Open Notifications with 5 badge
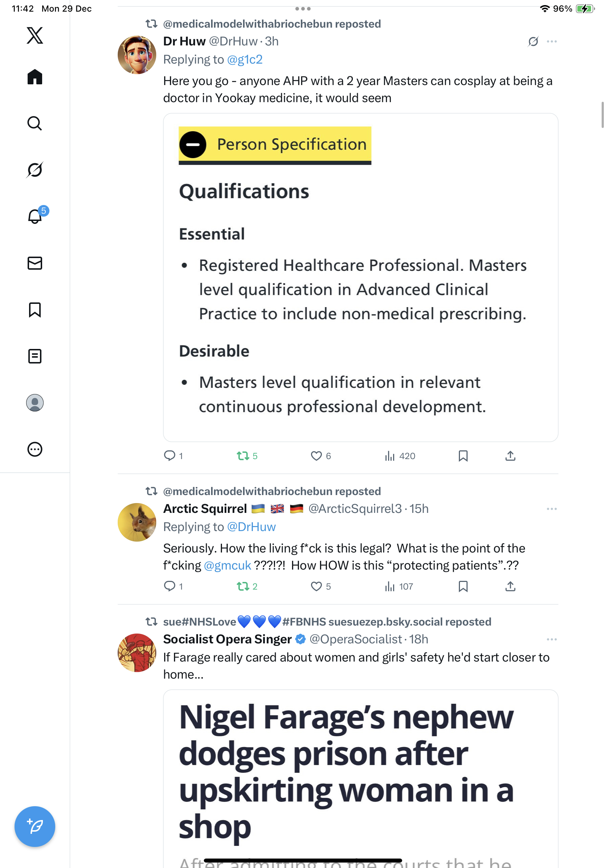 point(35,216)
